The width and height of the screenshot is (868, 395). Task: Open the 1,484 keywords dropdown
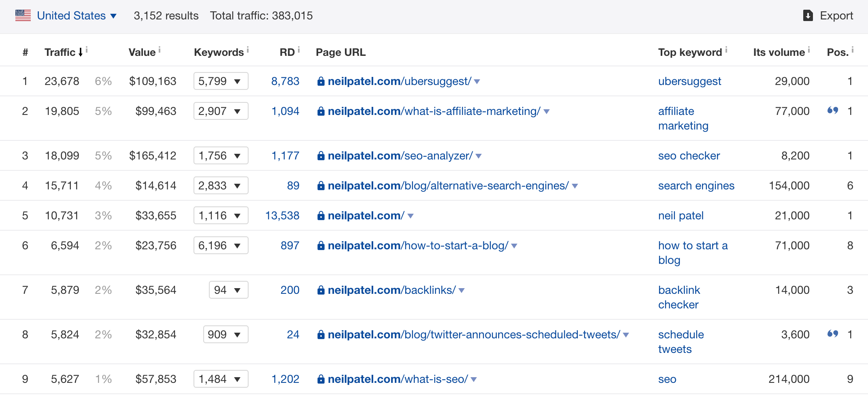tap(221, 379)
